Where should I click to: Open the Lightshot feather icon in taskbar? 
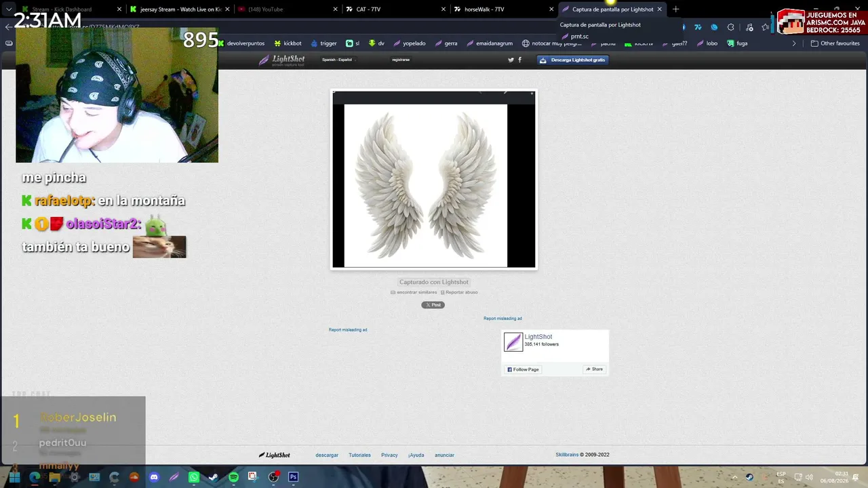tap(174, 477)
